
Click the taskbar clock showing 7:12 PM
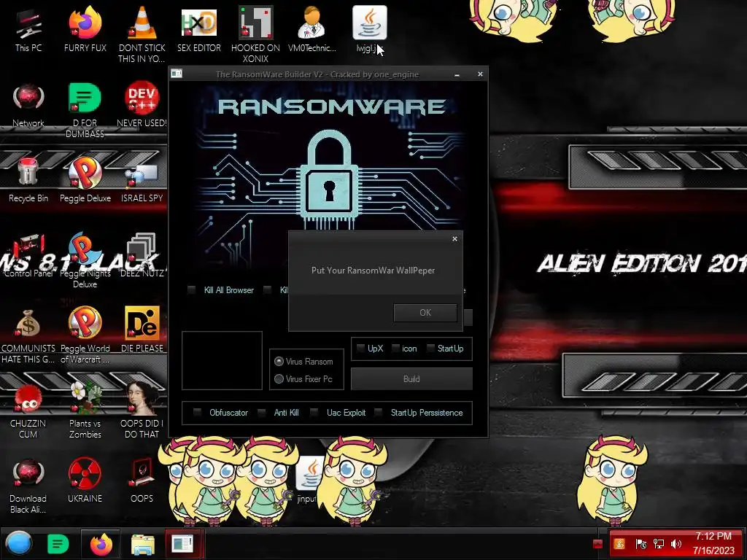pos(713,543)
